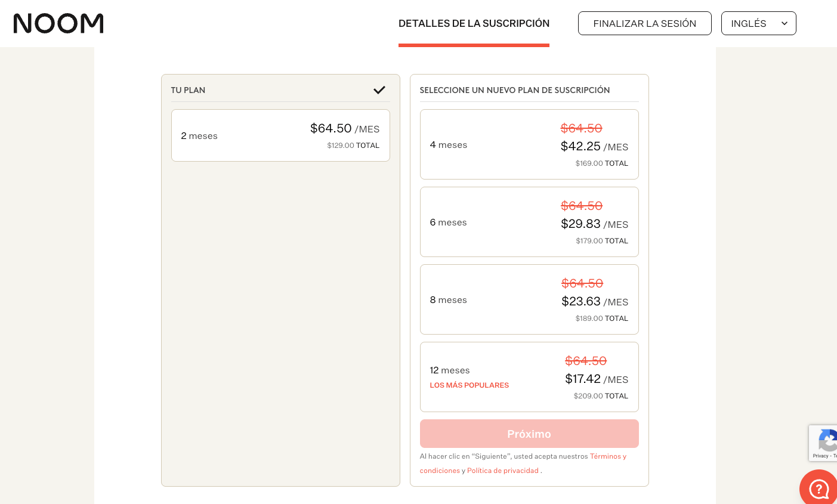Click Finalizar la Sesión button

click(644, 23)
